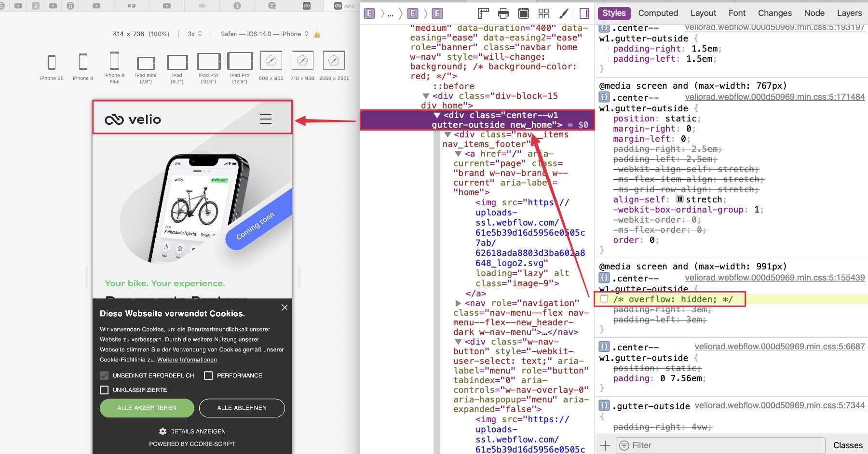Screen dimensions: 868x454
Task: Open the browser tab with the speech-bubble favicon
Action: click(272, 6)
